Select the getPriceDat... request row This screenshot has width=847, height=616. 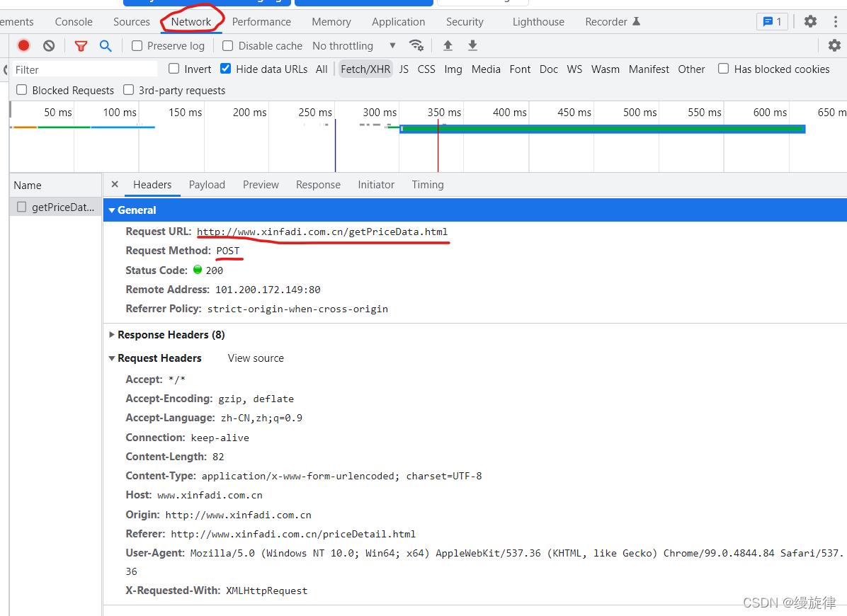(x=56, y=207)
